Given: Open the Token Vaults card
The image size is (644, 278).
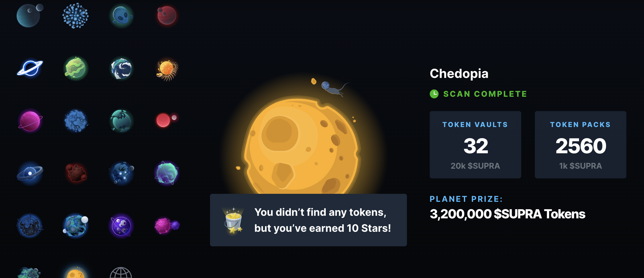Looking at the screenshot, I should [475, 145].
